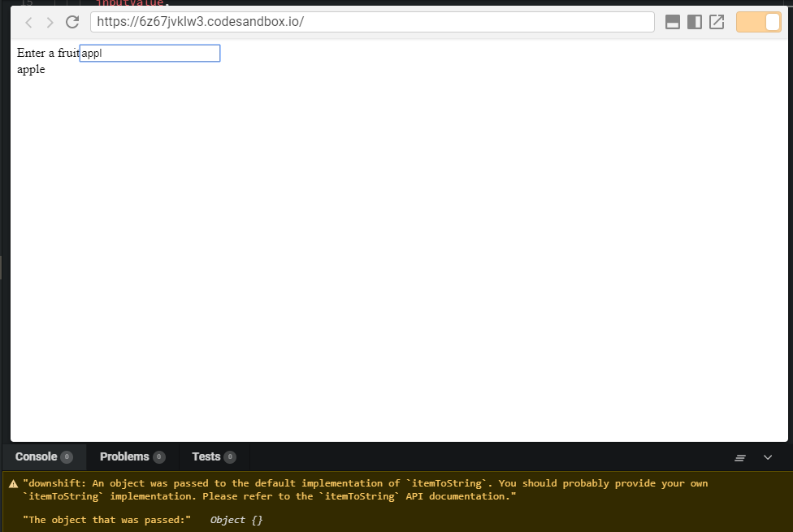Turn off the orange toggle near the address bar
The width and height of the screenshot is (793, 532).
coord(757,22)
